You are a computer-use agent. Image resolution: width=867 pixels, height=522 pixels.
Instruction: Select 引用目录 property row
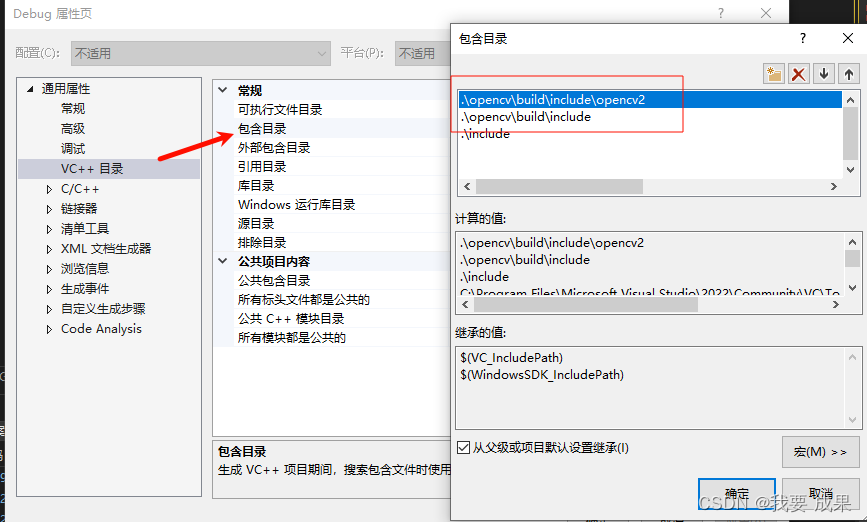333,166
